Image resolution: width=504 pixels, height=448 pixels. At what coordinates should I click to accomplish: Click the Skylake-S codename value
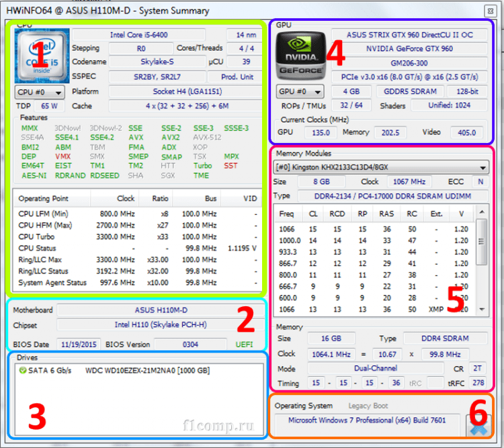pos(157,62)
